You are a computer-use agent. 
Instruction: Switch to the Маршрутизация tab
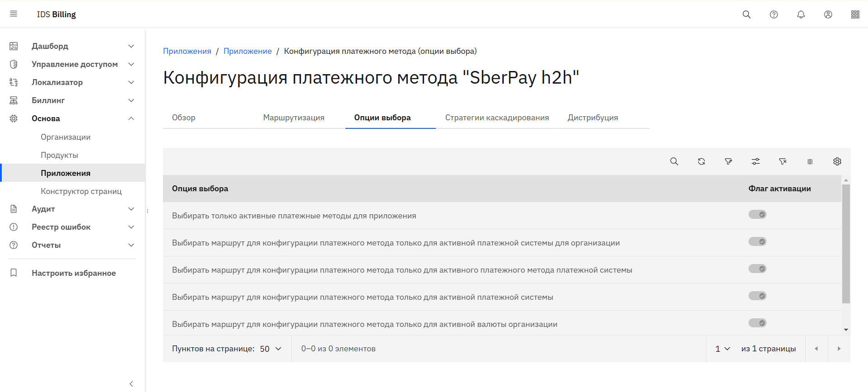pyautogui.click(x=294, y=118)
